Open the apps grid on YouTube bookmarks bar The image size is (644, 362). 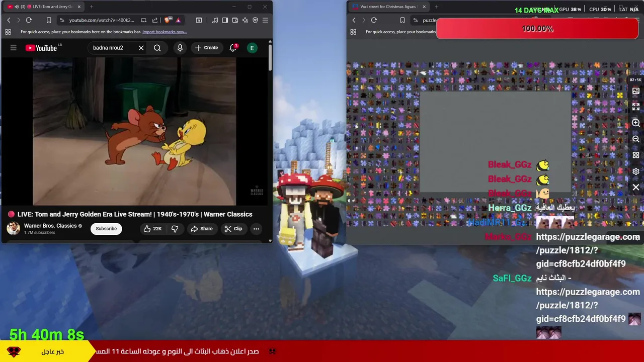[8, 32]
